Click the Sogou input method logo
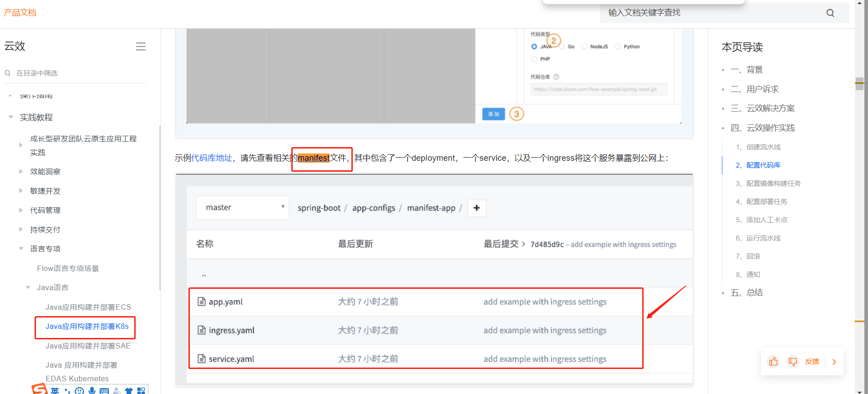Image resolution: width=868 pixels, height=394 pixels. [40, 389]
